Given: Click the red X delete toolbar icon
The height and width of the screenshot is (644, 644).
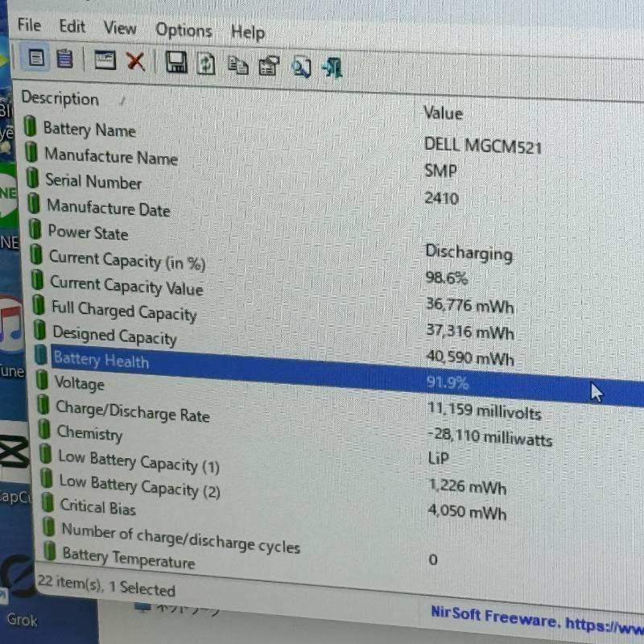Looking at the screenshot, I should (135, 62).
